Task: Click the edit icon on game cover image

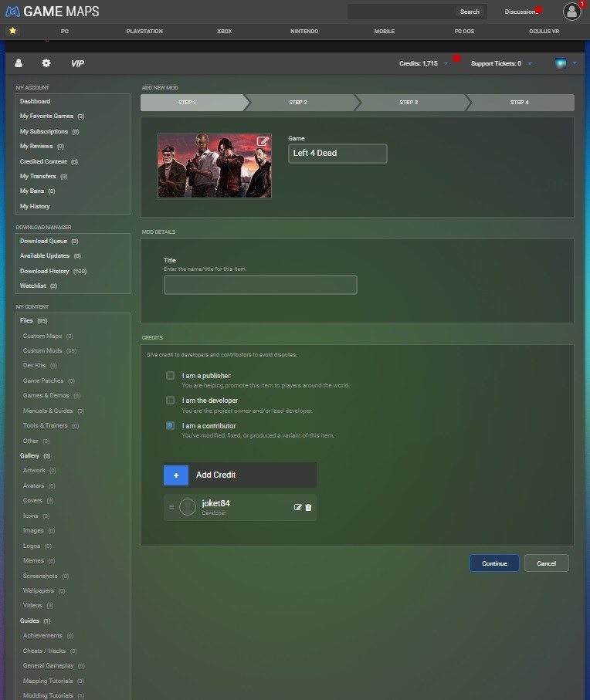Action: tap(263, 141)
